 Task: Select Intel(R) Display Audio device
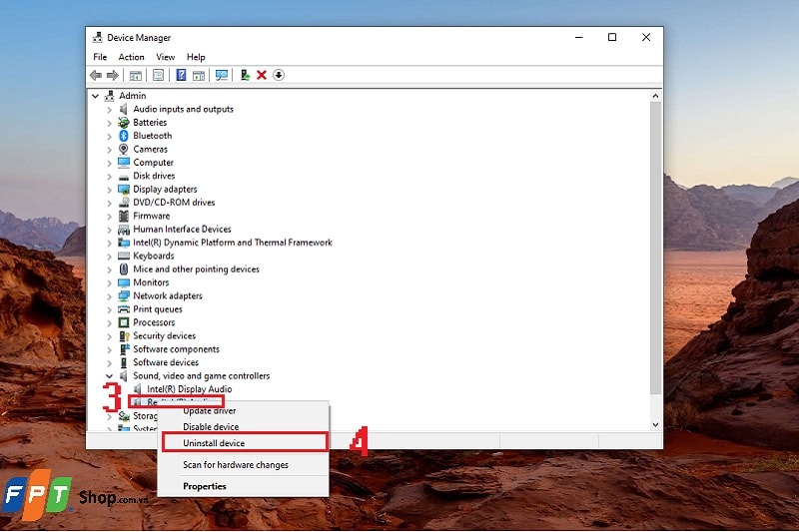tap(189, 389)
